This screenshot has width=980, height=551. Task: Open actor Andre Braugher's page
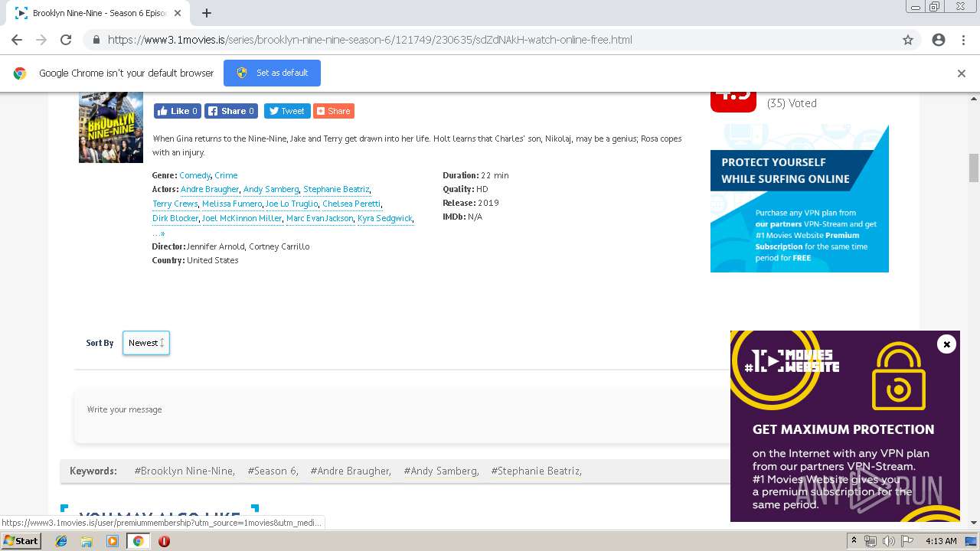[x=210, y=189]
